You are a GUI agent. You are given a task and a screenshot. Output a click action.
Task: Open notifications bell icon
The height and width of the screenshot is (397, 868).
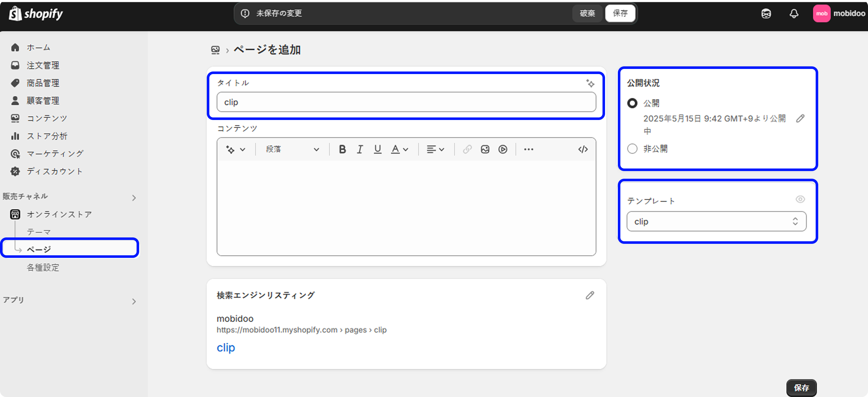pyautogui.click(x=794, y=13)
